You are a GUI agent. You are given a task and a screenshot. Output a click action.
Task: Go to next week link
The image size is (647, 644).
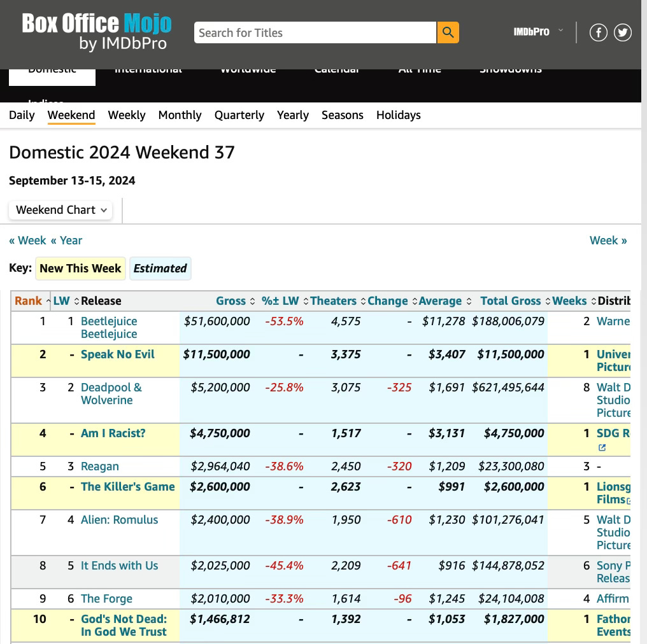click(x=608, y=241)
